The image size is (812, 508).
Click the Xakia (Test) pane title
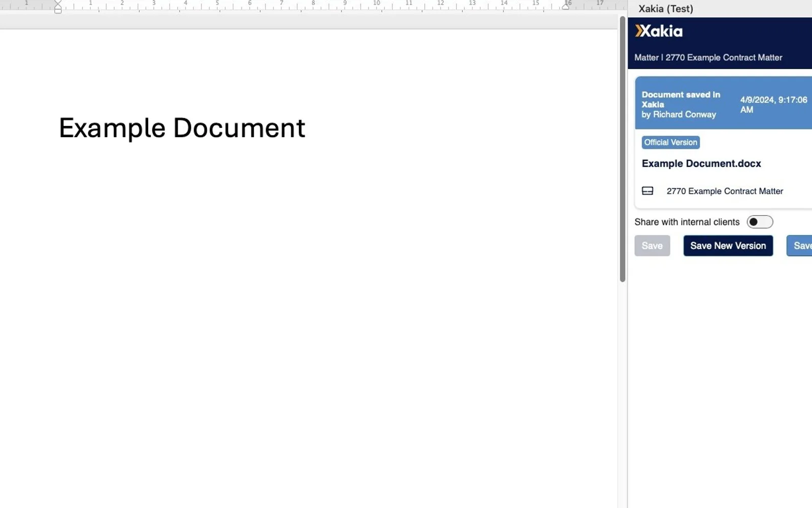[x=665, y=9]
